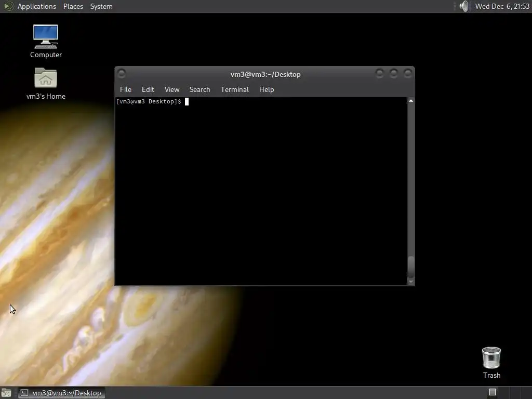This screenshot has height=399, width=532.
Task: Close the terminal window
Action: pyautogui.click(x=408, y=73)
